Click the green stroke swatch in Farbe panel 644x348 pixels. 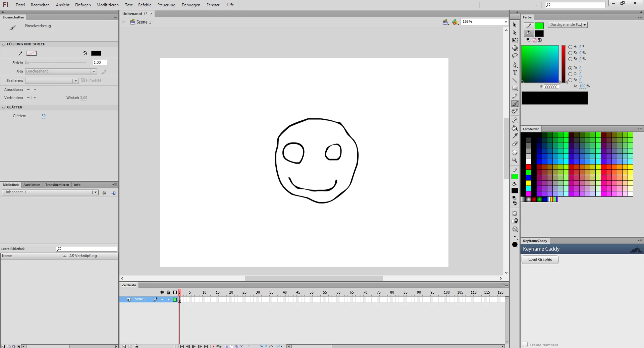(x=539, y=26)
